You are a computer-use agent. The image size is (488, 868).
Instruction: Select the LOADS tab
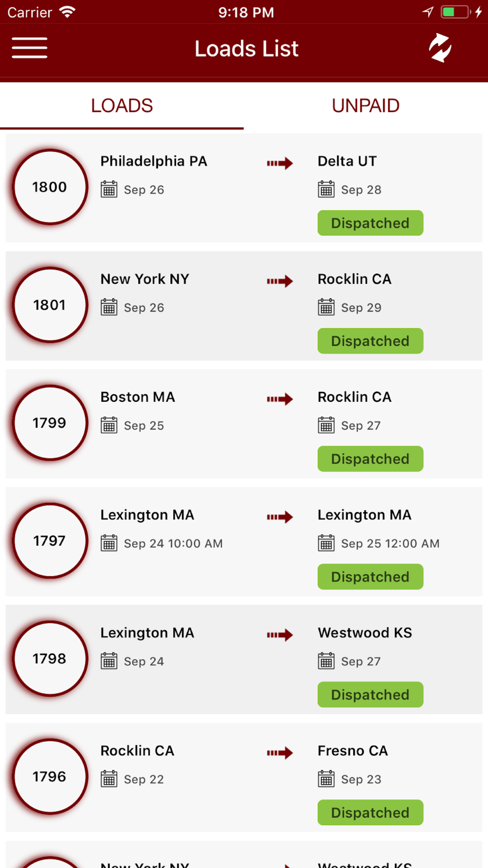[x=122, y=105]
